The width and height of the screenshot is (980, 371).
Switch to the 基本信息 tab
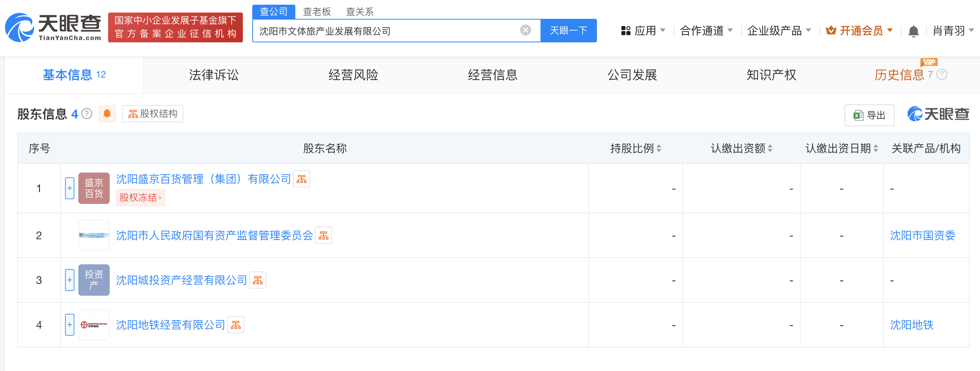click(74, 75)
